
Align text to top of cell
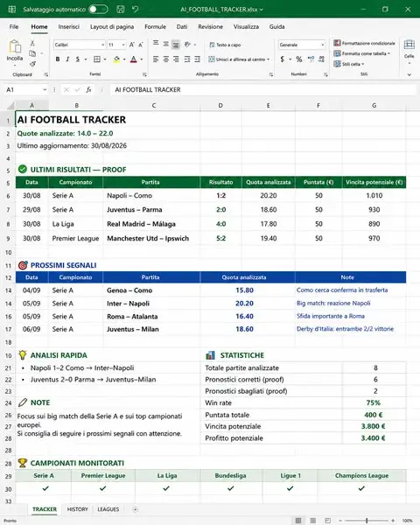tap(156, 44)
